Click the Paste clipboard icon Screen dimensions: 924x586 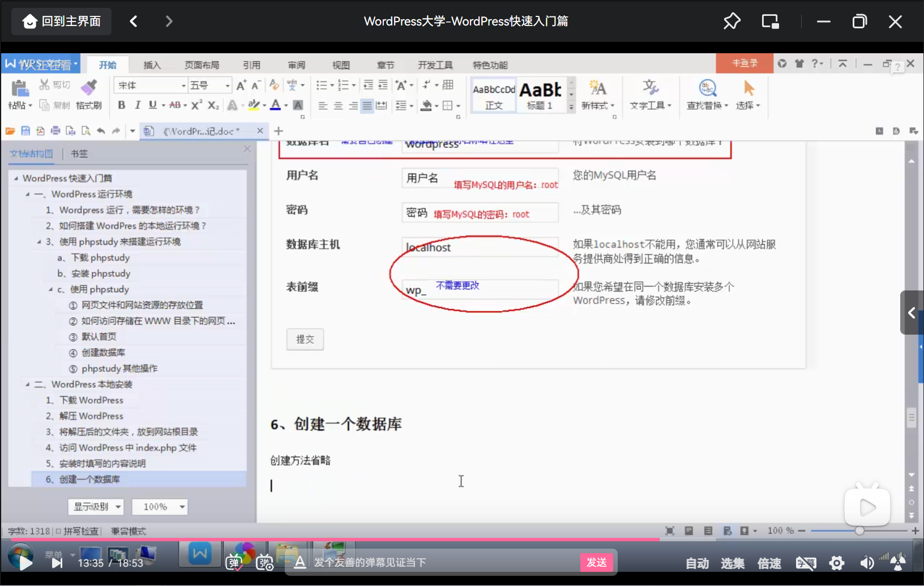click(19, 88)
